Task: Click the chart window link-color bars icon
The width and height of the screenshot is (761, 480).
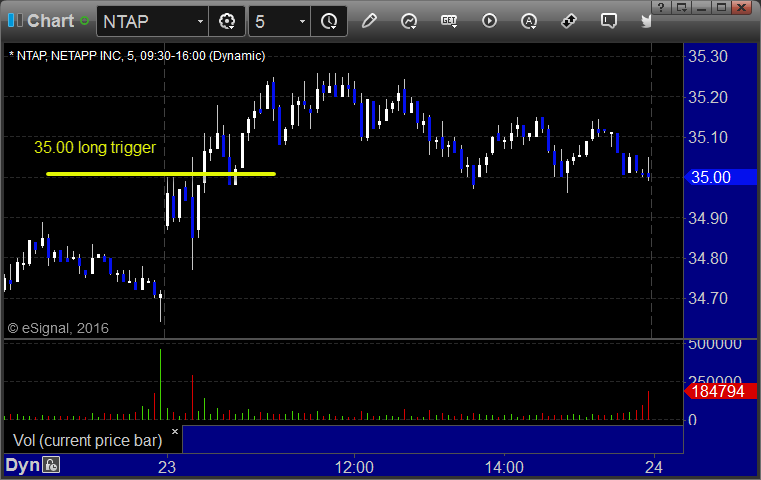Action: pos(15,21)
